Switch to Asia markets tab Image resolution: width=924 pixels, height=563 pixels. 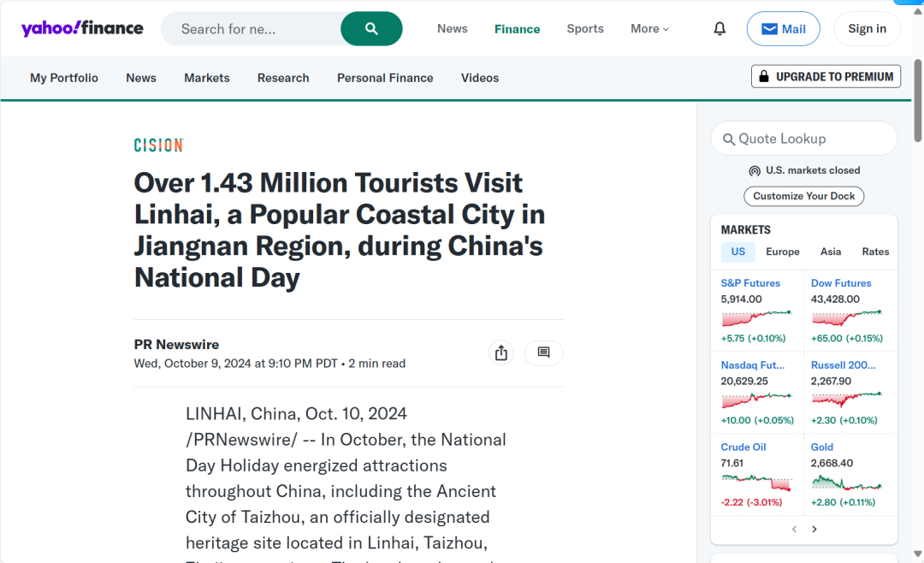[830, 252]
